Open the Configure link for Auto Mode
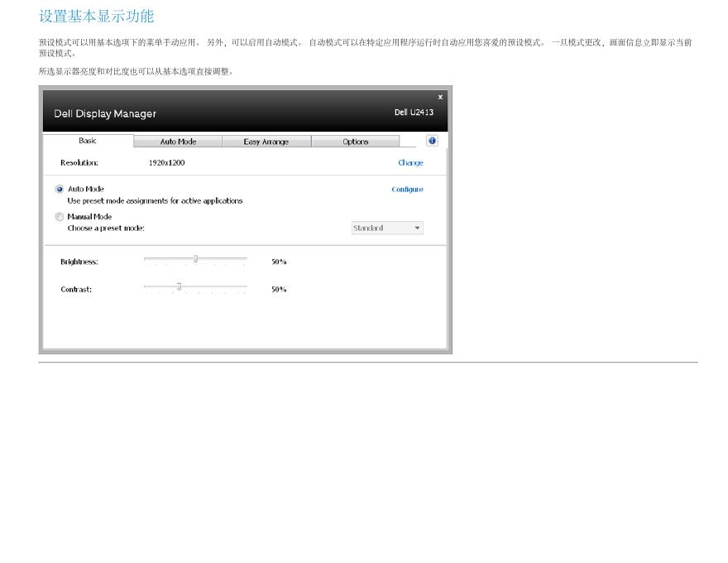 (x=407, y=190)
